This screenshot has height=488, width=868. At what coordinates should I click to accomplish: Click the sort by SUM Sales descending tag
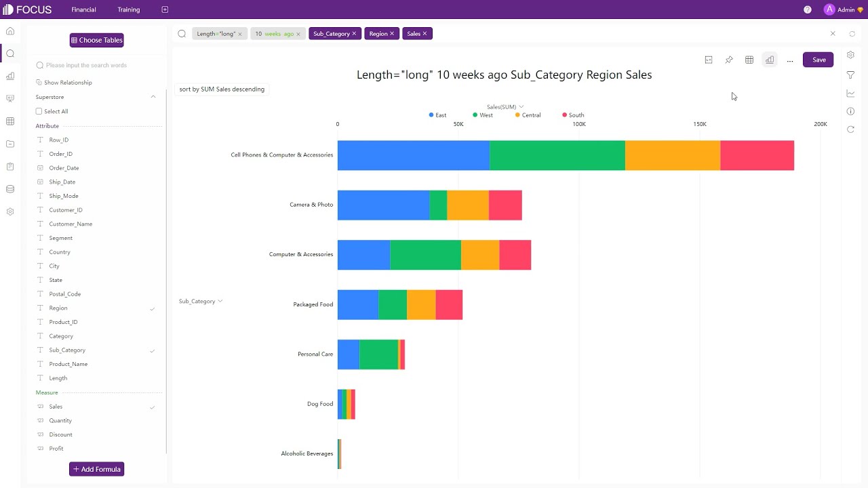coord(222,89)
